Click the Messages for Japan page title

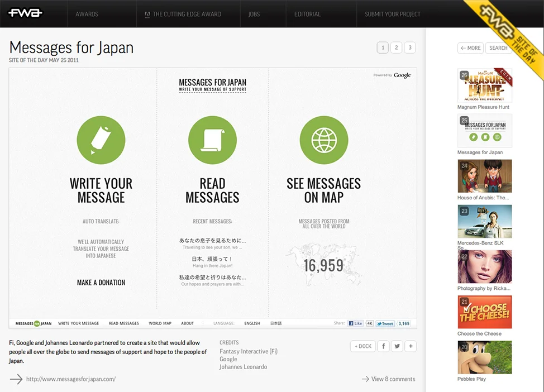tap(71, 47)
